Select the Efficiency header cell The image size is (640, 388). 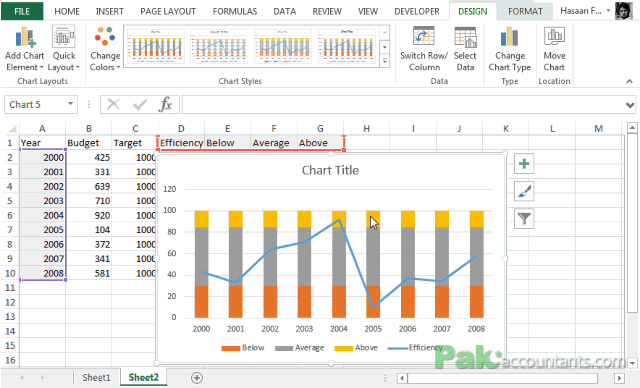[181, 143]
